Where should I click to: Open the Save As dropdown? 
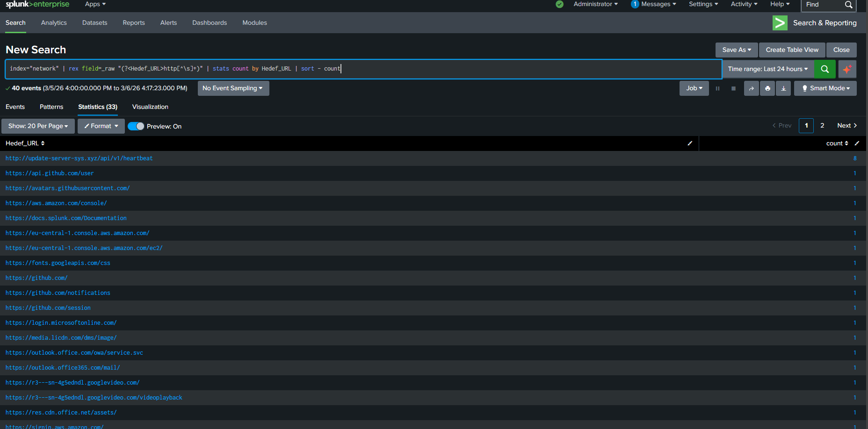coord(737,50)
